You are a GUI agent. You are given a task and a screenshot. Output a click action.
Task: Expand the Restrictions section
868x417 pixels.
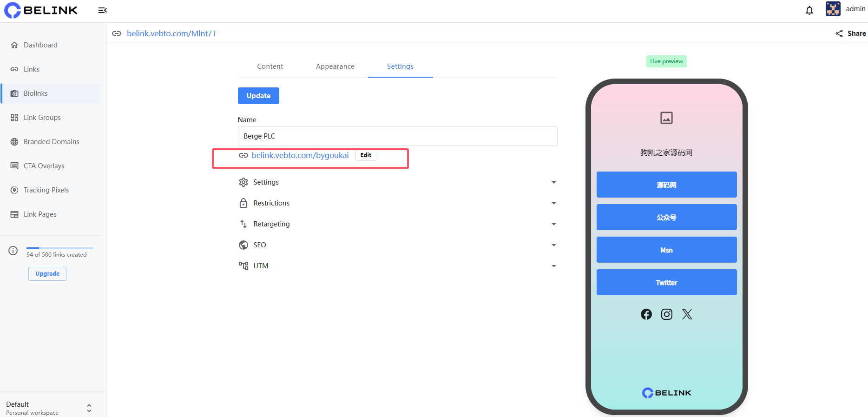click(397, 203)
